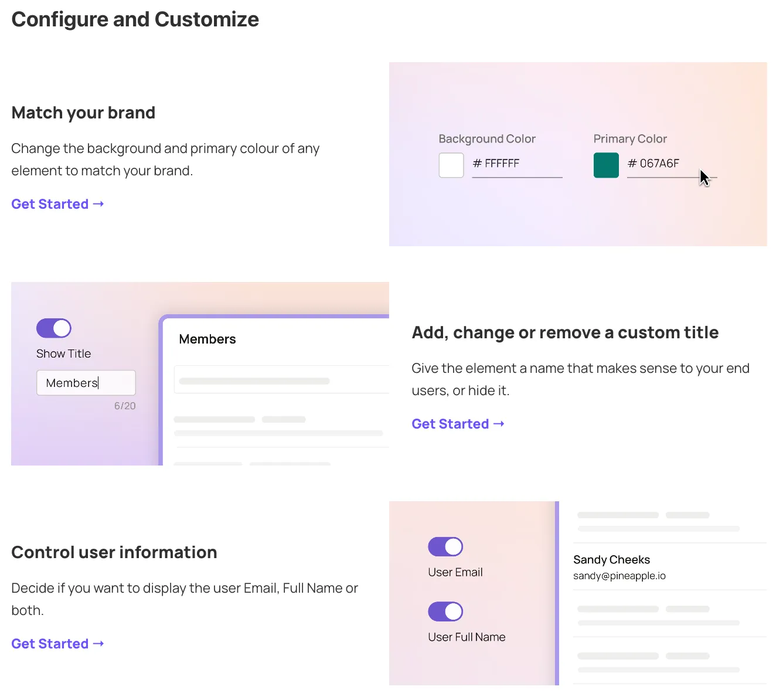Viewport: 783px width, 700px height.
Task: Pick the teal Primary Color swatch
Action: pyautogui.click(x=606, y=165)
